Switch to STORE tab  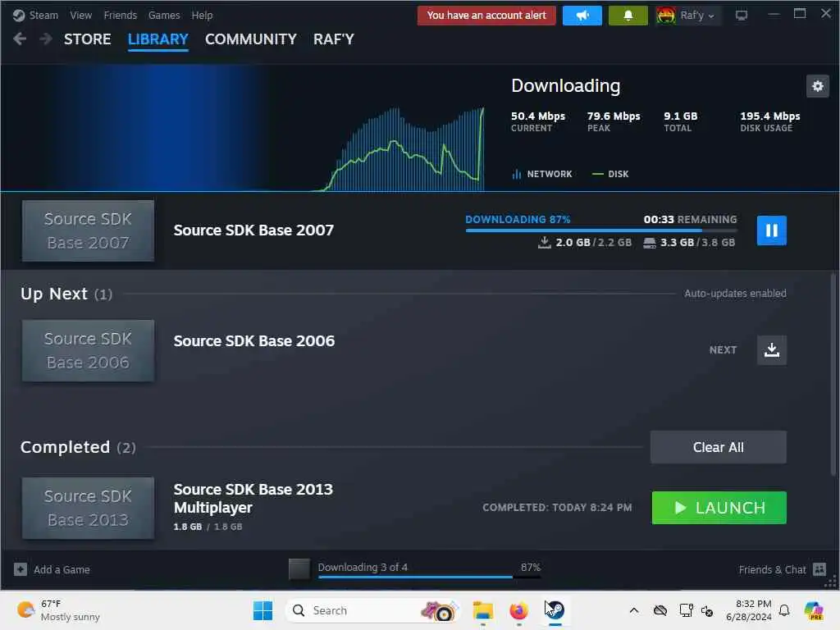click(x=87, y=39)
